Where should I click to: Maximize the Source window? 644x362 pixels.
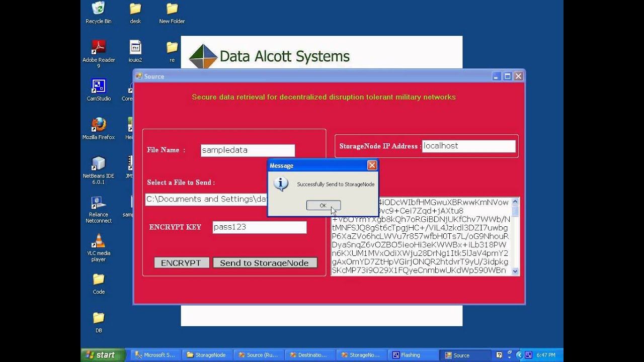click(x=508, y=76)
